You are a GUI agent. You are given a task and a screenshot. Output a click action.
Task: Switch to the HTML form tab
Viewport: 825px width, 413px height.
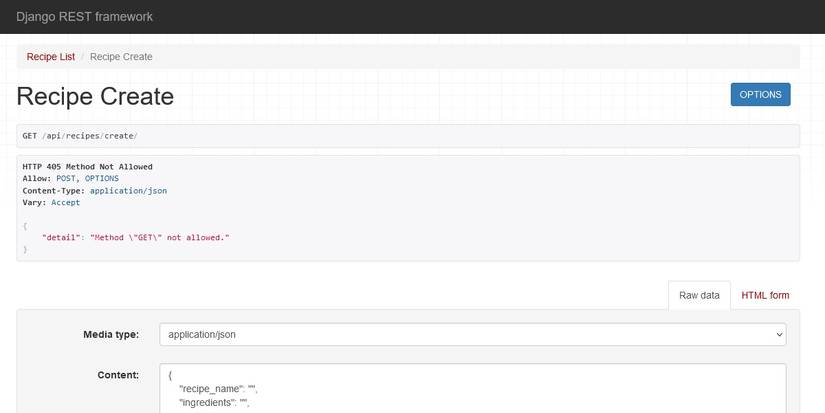pyautogui.click(x=765, y=295)
